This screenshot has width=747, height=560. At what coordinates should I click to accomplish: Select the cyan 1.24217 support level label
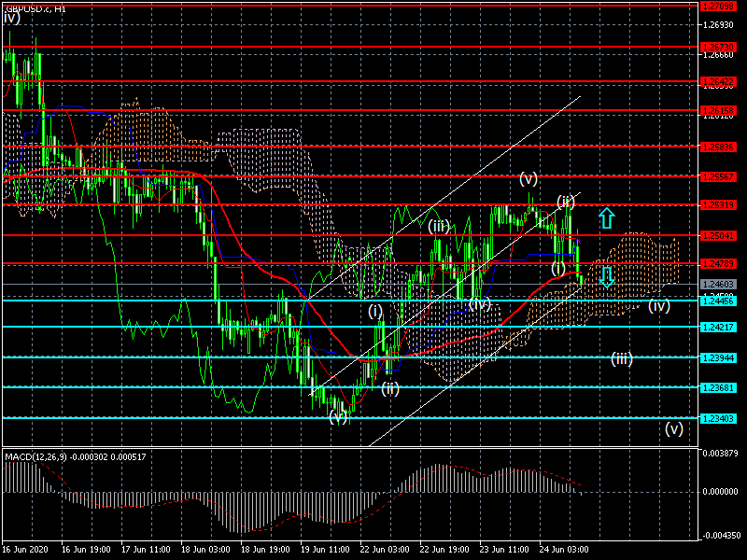[x=718, y=328]
